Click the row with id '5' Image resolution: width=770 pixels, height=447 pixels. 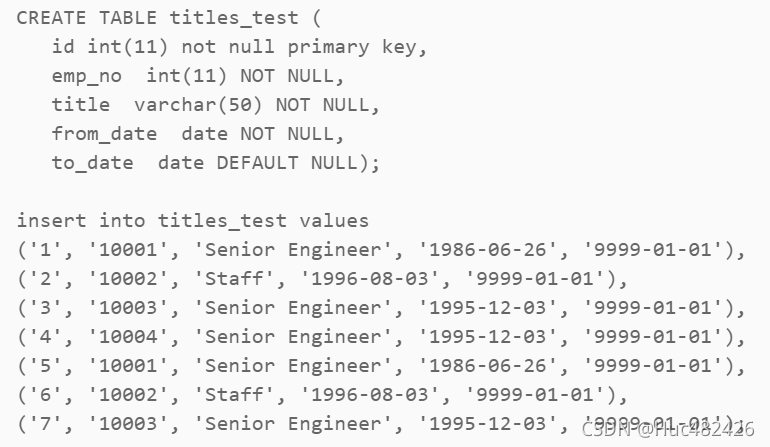[x=382, y=366]
